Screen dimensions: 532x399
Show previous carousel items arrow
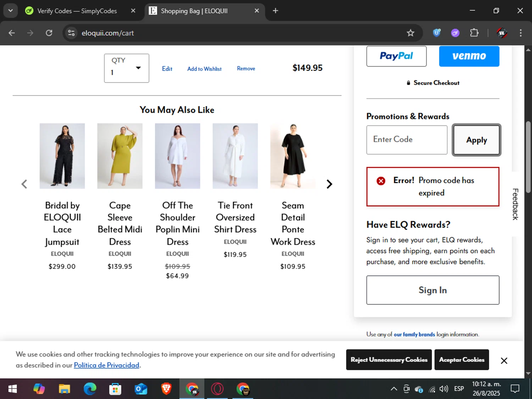coord(24,184)
